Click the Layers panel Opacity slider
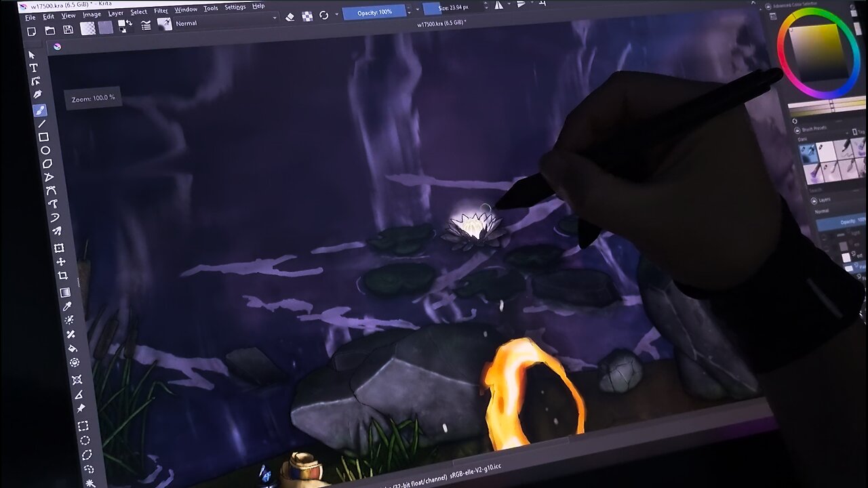Screen dimensions: 868x488 (842, 222)
